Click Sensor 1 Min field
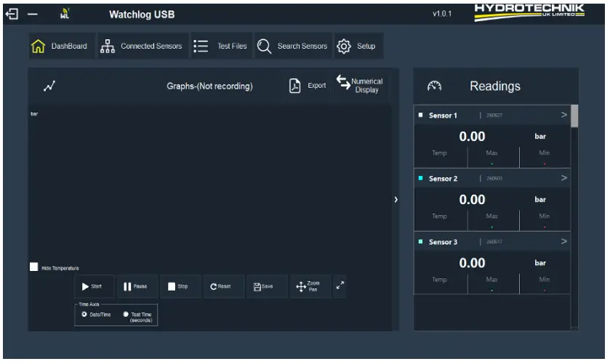The height and width of the screenshot is (364, 610). coord(545,157)
